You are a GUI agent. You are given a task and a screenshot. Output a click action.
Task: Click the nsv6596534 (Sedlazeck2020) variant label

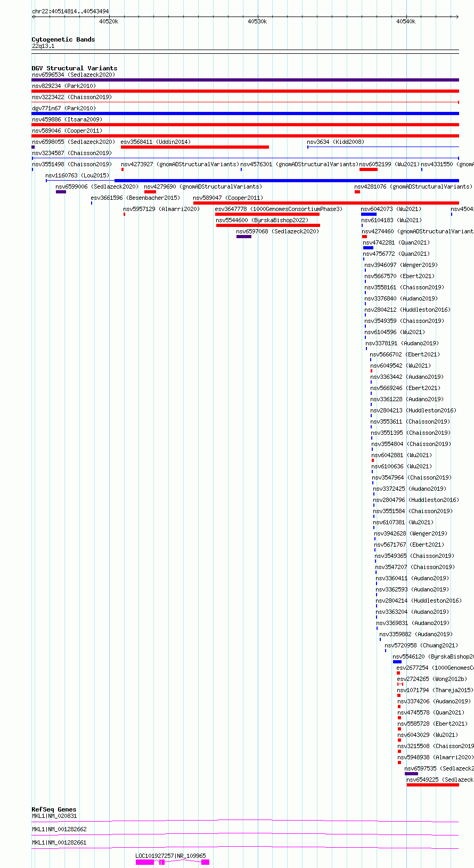pos(73,75)
